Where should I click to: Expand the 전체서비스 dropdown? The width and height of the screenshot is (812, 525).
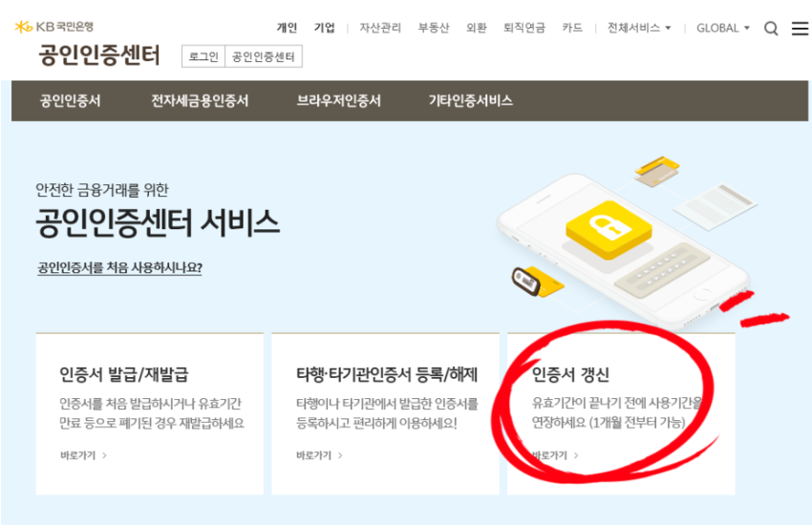click(639, 28)
